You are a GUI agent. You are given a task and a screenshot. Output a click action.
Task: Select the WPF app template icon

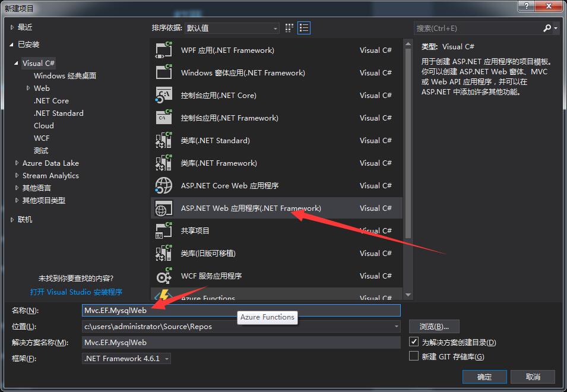[x=164, y=50]
